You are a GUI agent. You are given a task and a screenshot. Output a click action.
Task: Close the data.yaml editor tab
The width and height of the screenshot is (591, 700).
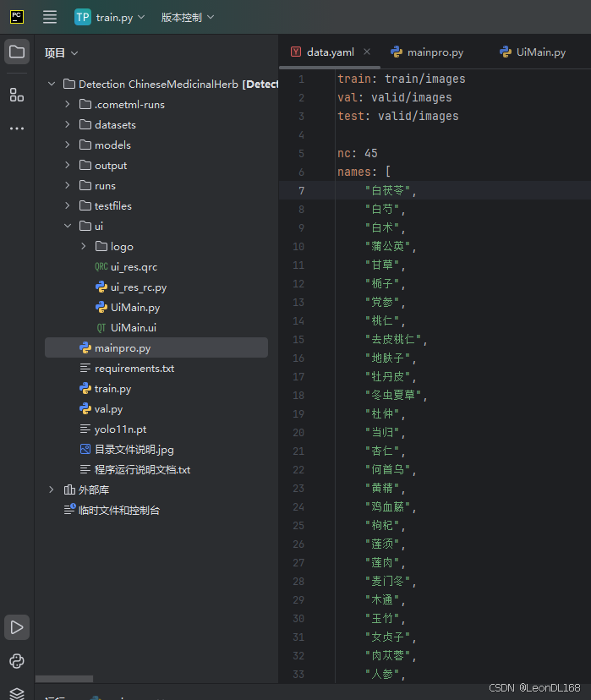coord(367,52)
